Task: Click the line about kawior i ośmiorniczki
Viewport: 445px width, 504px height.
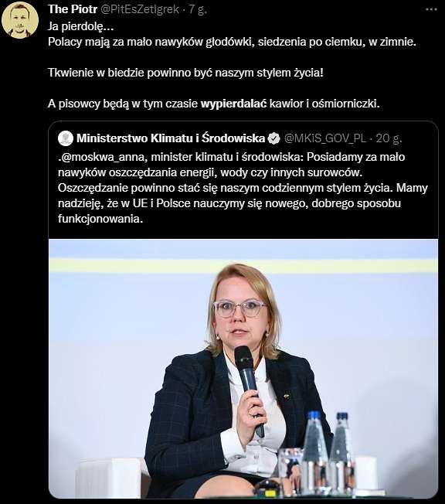Action: pyautogui.click(x=214, y=104)
